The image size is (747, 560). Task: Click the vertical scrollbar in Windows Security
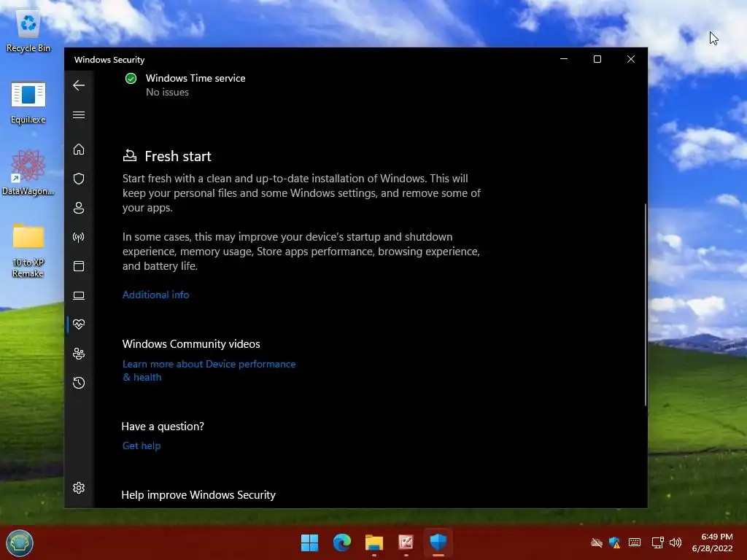click(x=646, y=305)
